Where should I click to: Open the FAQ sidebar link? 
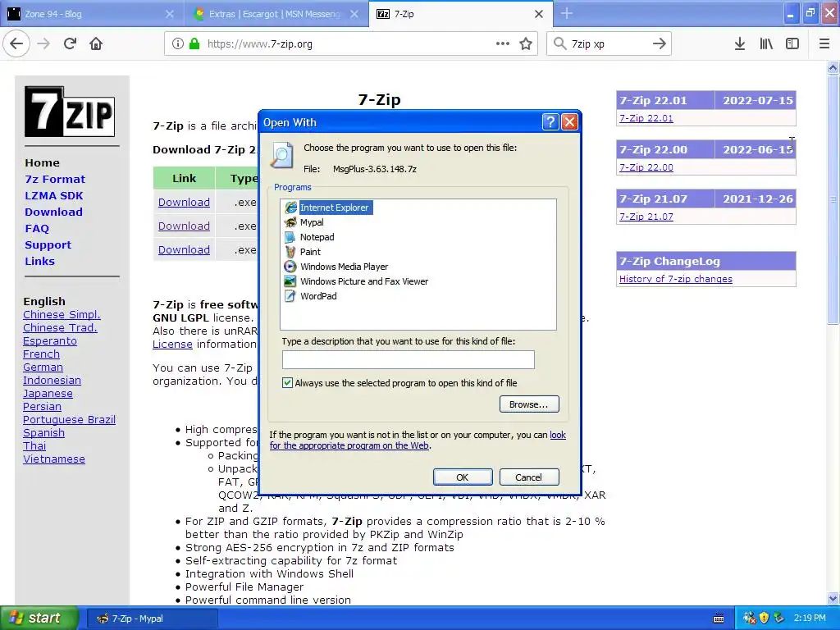click(x=37, y=229)
